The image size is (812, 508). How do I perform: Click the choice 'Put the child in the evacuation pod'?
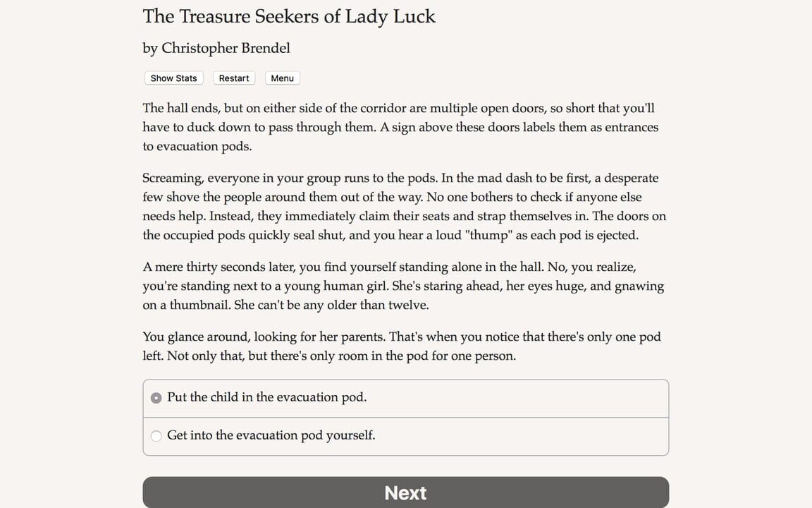click(x=266, y=397)
